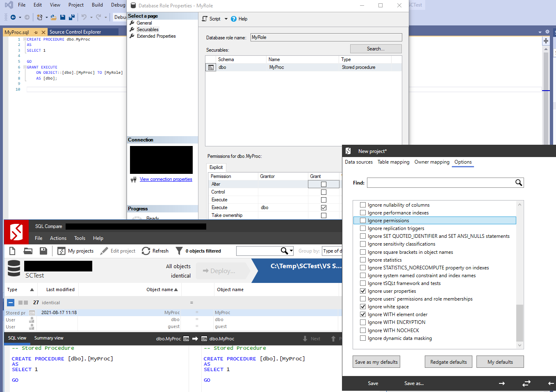
Task: Click the SCTest database cylinder icon
Action: 14,269
